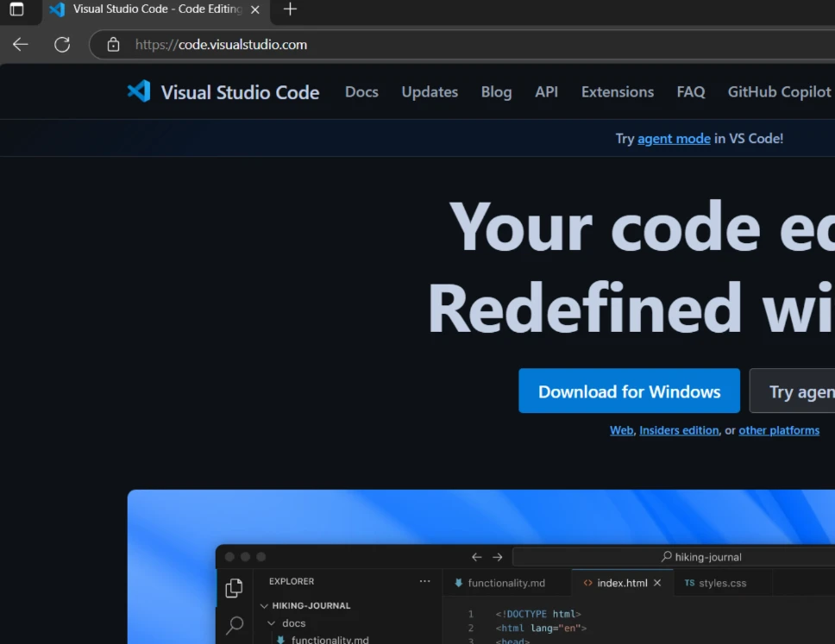Click the Explorer files icon in the screenshot

click(x=234, y=588)
